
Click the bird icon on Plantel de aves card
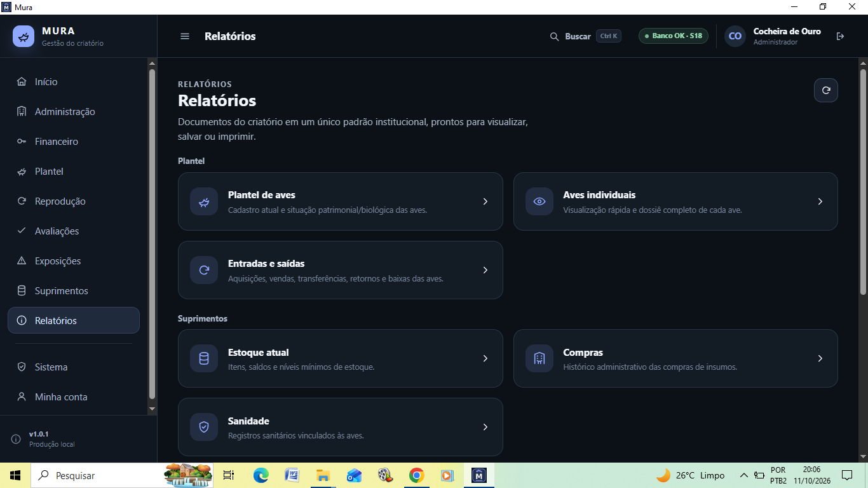click(x=204, y=201)
